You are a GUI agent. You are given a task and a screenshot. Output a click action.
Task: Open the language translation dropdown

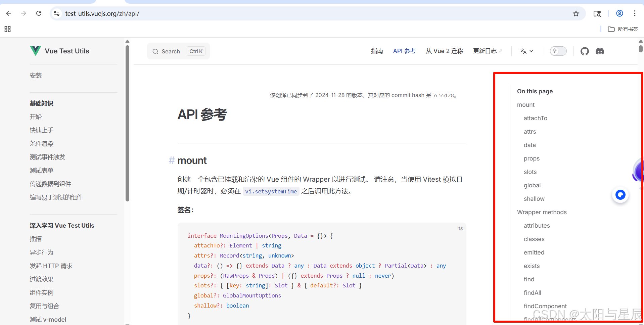[526, 51]
